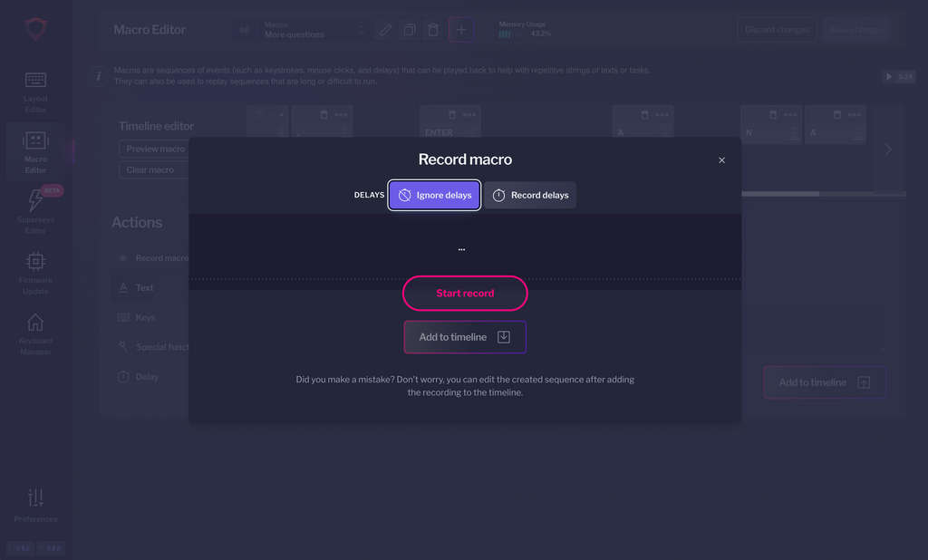This screenshot has height=560, width=928.
Task: Delete the macro using the trash icon
Action: click(432, 30)
